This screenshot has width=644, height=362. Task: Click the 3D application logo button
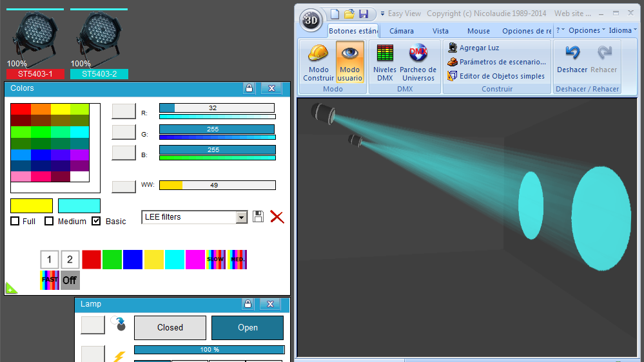[x=311, y=20]
